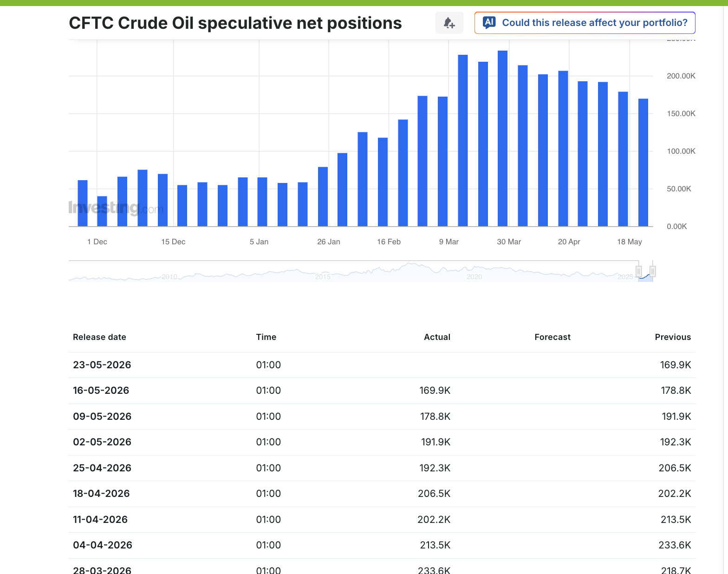The height and width of the screenshot is (574, 728).
Task: Click the Release date column header
Action: (x=99, y=337)
